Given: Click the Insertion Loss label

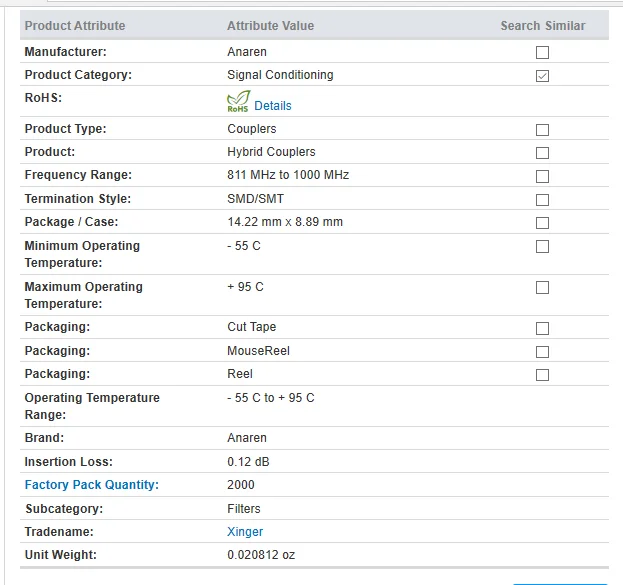Looking at the screenshot, I should (x=69, y=462).
